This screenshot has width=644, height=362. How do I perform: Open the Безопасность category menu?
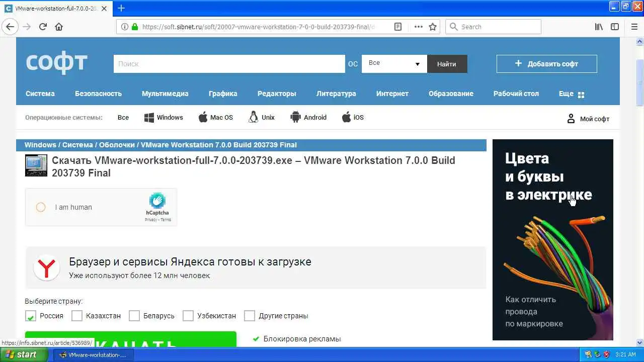coord(99,94)
